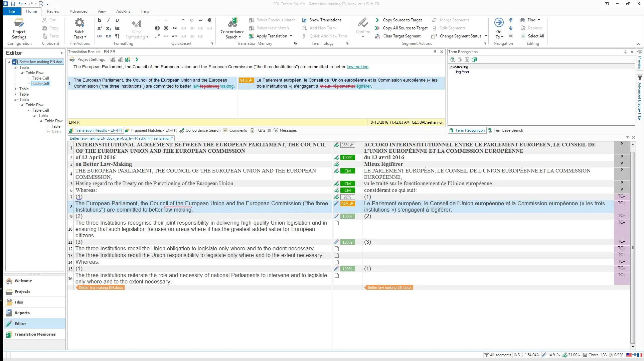Pin the Term Recognition panel
Screen dimensions: 644x361
click(x=625, y=51)
